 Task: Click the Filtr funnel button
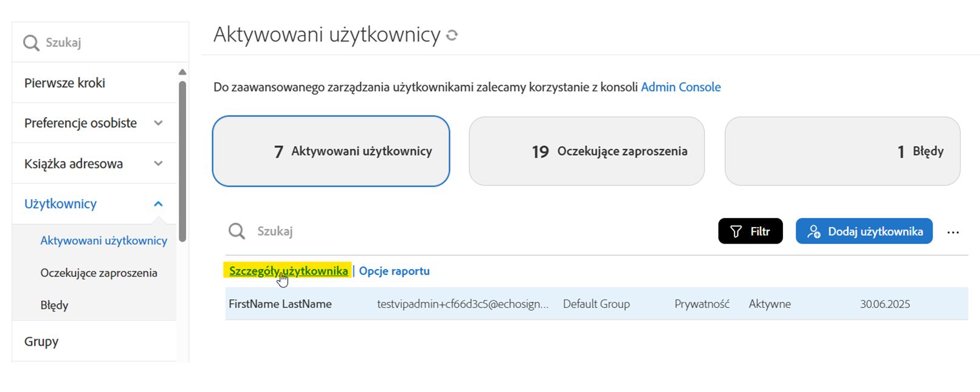coord(750,231)
